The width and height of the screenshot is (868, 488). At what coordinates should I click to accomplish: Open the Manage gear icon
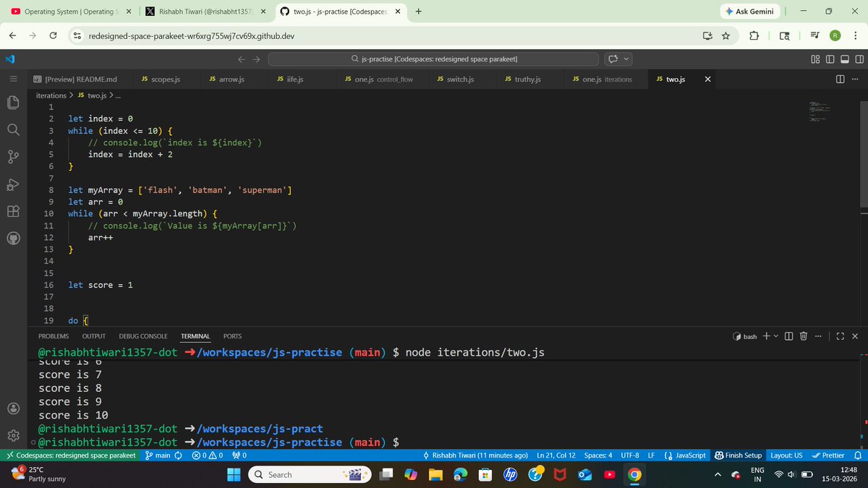(x=13, y=435)
